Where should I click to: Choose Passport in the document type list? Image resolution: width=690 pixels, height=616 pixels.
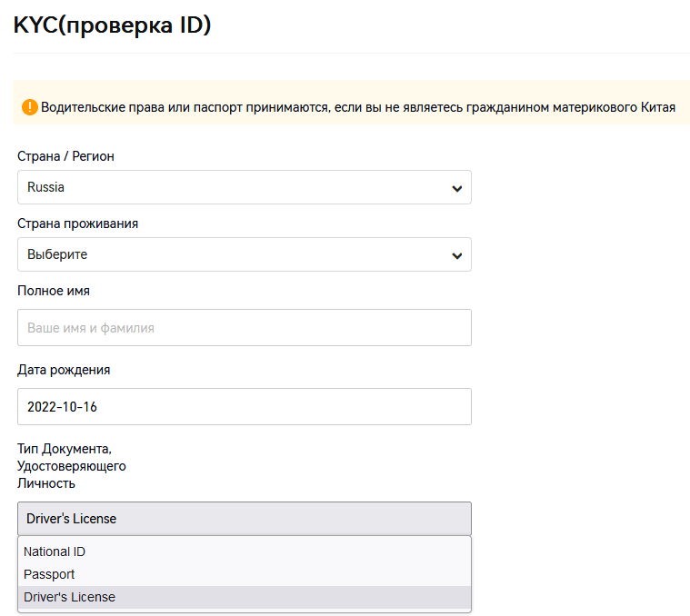(49, 574)
